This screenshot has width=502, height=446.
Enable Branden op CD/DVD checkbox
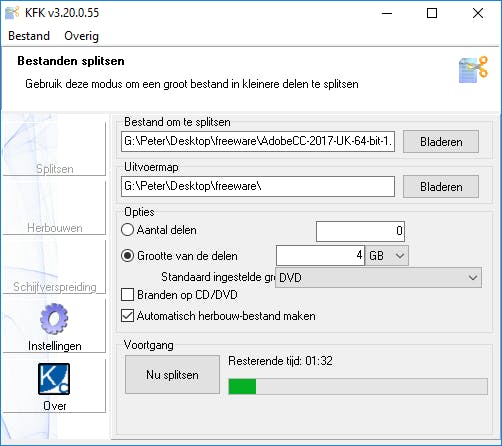pos(127,295)
